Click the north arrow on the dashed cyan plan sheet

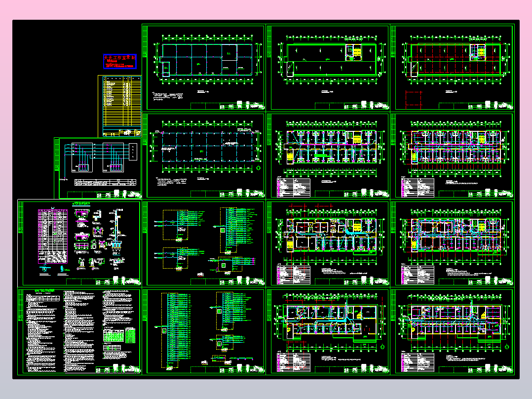[259, 168]
